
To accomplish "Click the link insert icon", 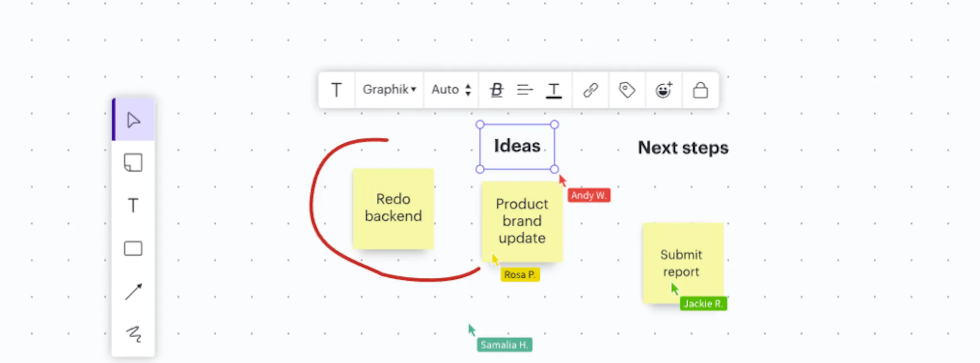I will point(590,90).
